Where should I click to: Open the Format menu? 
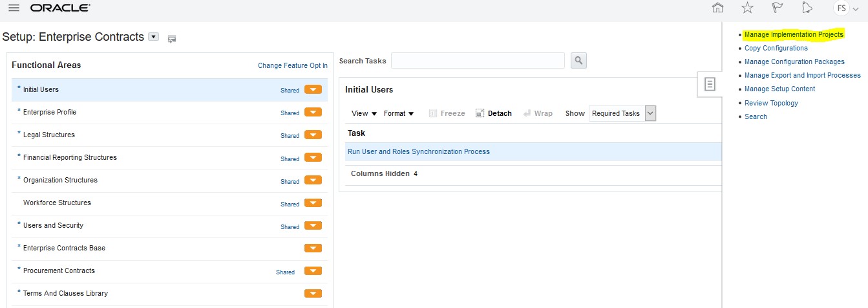point(399,113)
